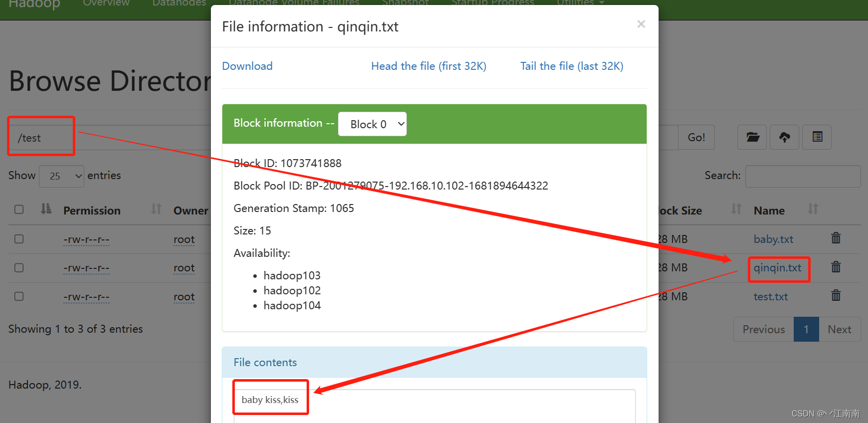Check the box for the baby.txt row
This screenshot has height=423, width=868.
[19, 239]
